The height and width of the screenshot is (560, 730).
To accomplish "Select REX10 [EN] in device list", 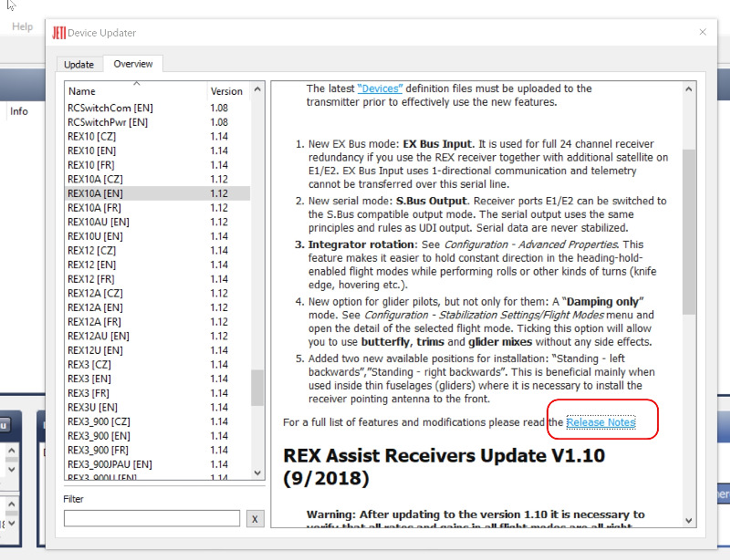I will [x=157, y=150].
